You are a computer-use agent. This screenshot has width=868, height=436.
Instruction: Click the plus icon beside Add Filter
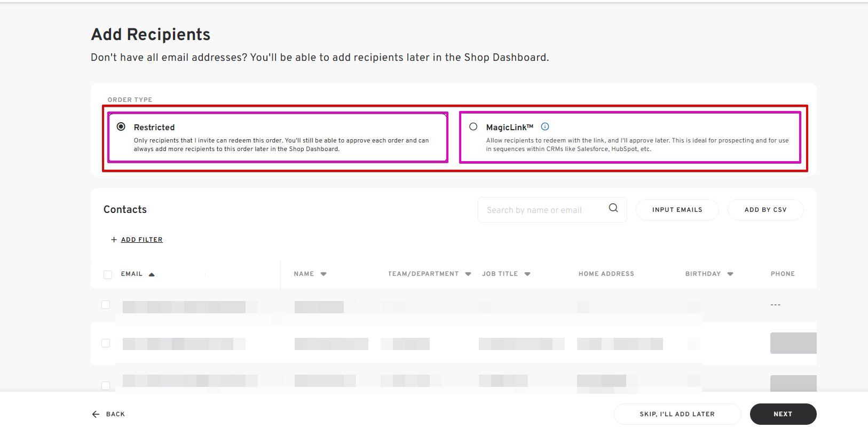point(114,240)
